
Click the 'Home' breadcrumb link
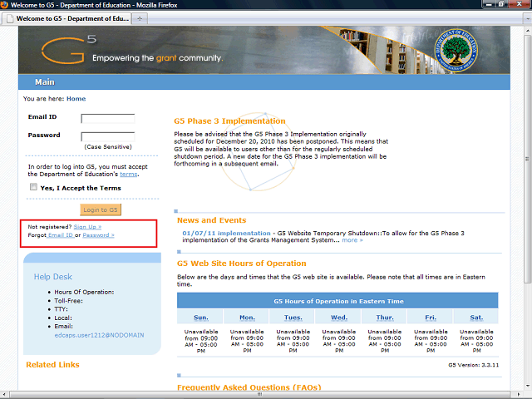click(76, 99)
